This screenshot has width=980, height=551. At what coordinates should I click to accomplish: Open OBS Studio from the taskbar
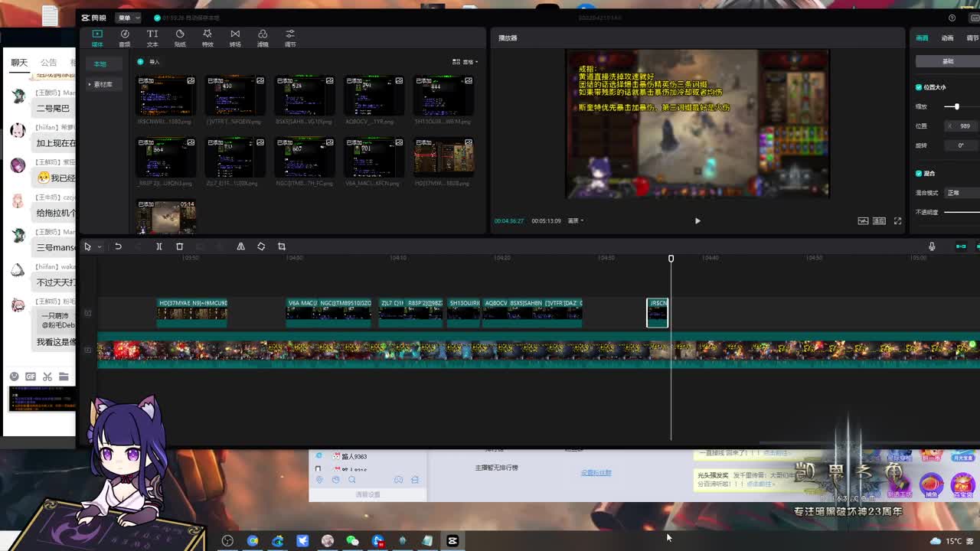coord(227,540)
